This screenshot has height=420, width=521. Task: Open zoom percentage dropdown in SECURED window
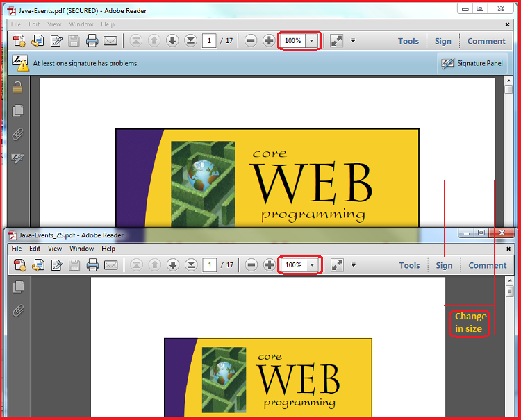(x=312, y=40)
